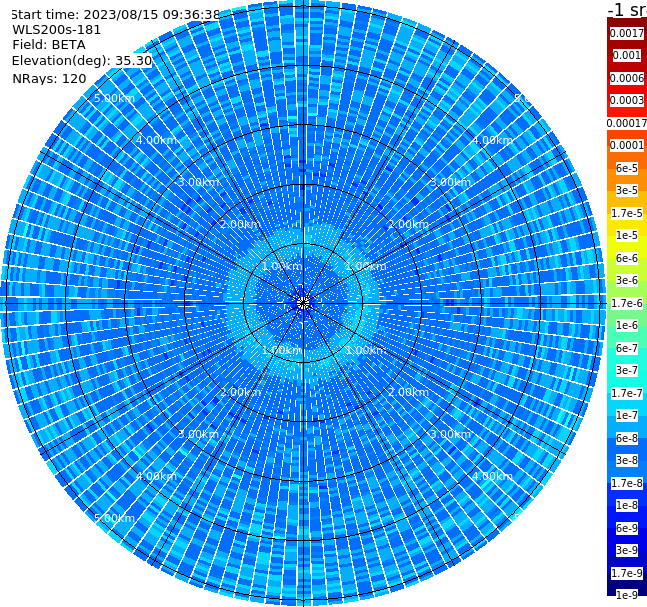
Task: Select the 3e-6 scale value
Action: 627,281
